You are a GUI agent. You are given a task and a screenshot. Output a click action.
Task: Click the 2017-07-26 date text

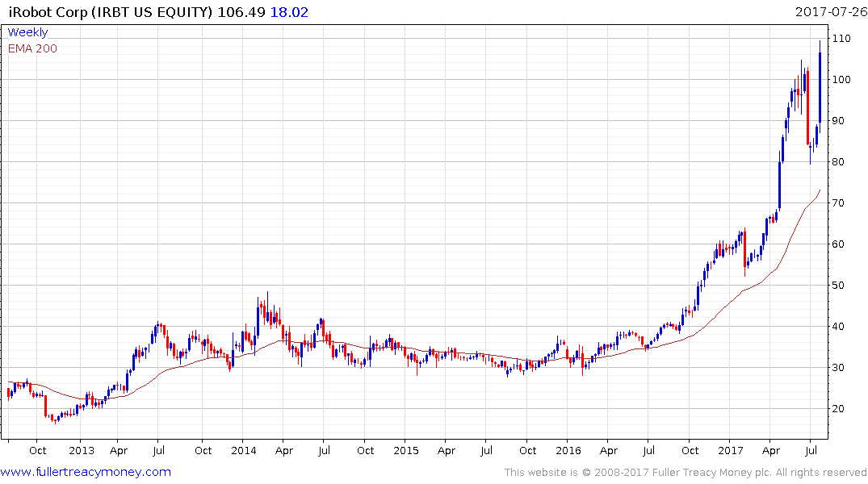tap(831, 11)
